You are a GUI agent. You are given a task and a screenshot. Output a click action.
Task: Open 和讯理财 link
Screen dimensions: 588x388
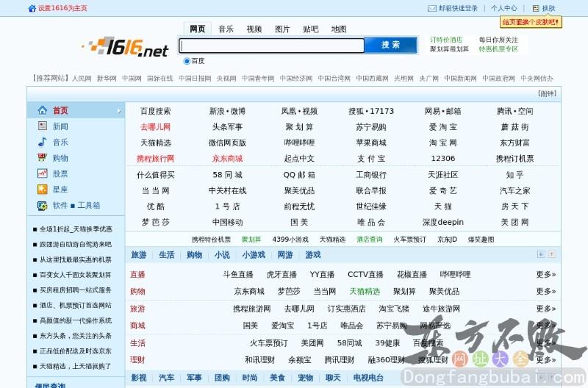(259, 360)
